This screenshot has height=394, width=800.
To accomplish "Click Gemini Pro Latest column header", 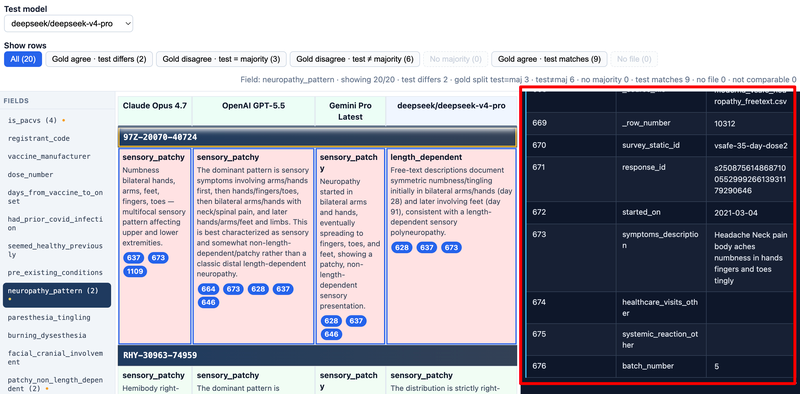I will [351, 111].
